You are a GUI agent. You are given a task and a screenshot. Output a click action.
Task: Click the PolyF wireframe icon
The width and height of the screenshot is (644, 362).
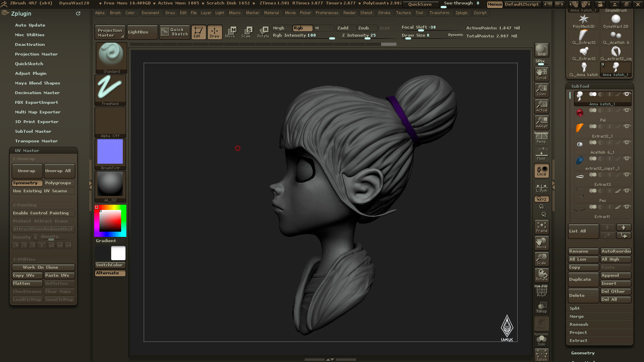tap(541, 291)
